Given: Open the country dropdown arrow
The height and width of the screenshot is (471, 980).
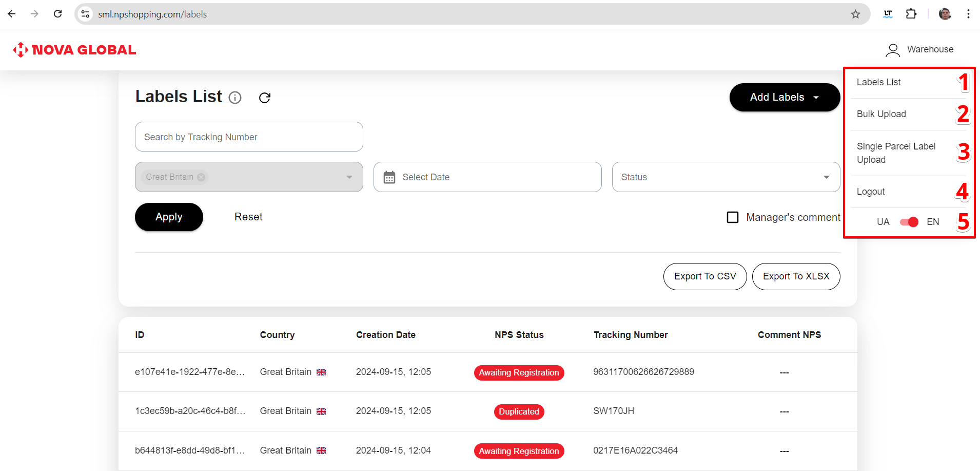Looking at the screenshot, I should pyautogui.click(x=349, y=177).
